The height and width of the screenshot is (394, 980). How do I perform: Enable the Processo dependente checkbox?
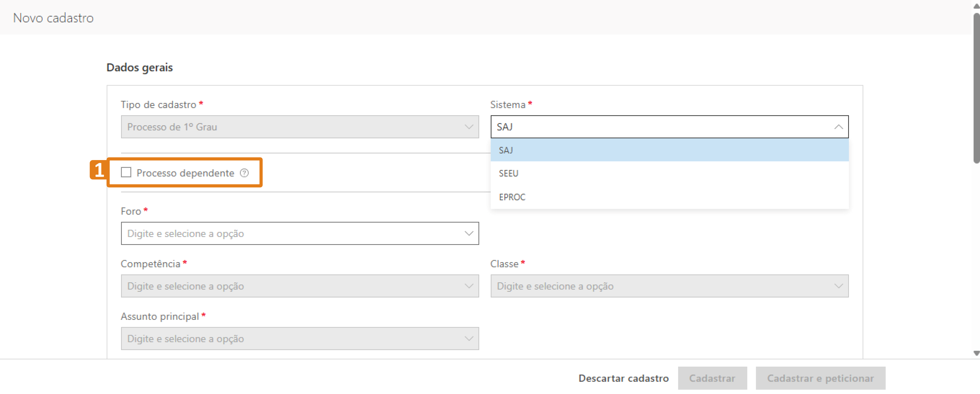[126, 173]
